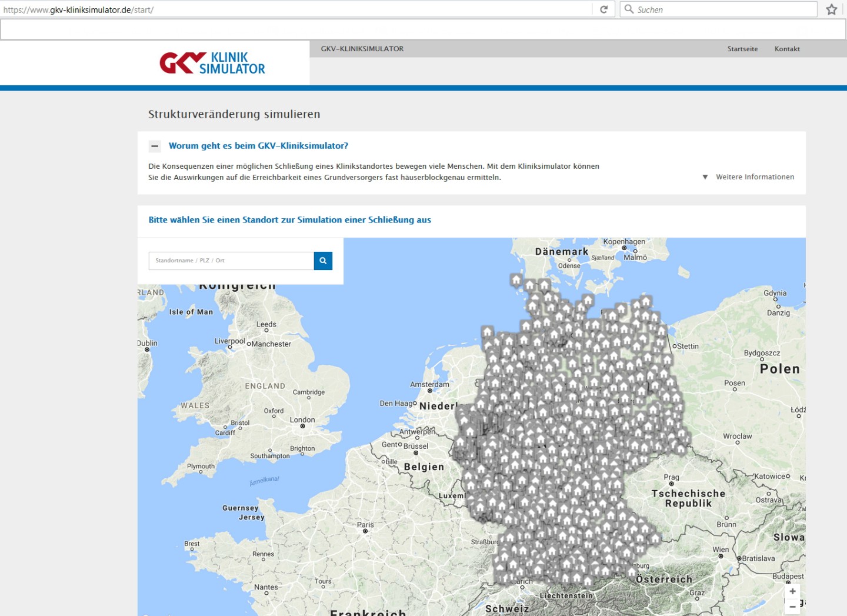
Task: Click the GKV-KLINIKSIMULATOR header label
Action: click(x=362, y=49)
